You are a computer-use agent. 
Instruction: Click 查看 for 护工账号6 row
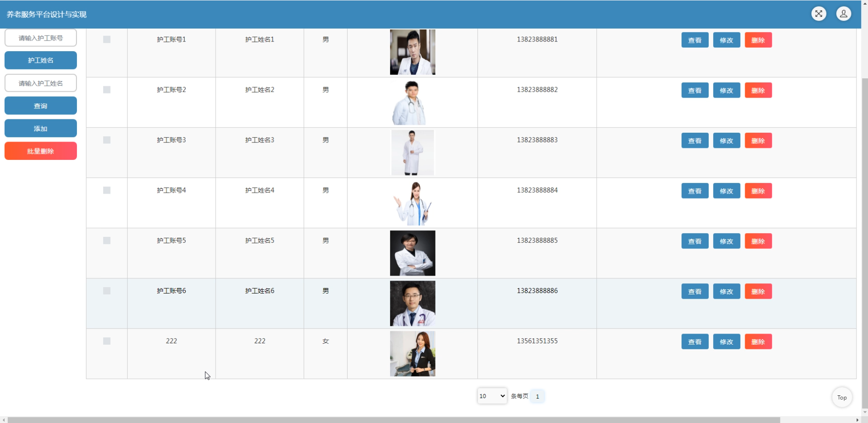click(x=695, y=291)
